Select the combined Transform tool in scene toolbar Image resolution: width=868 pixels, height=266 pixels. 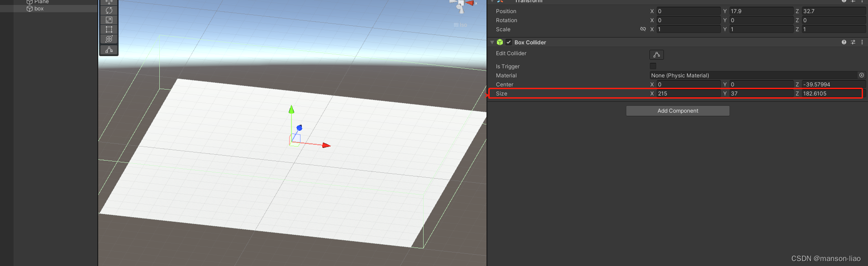click(109, 39)
